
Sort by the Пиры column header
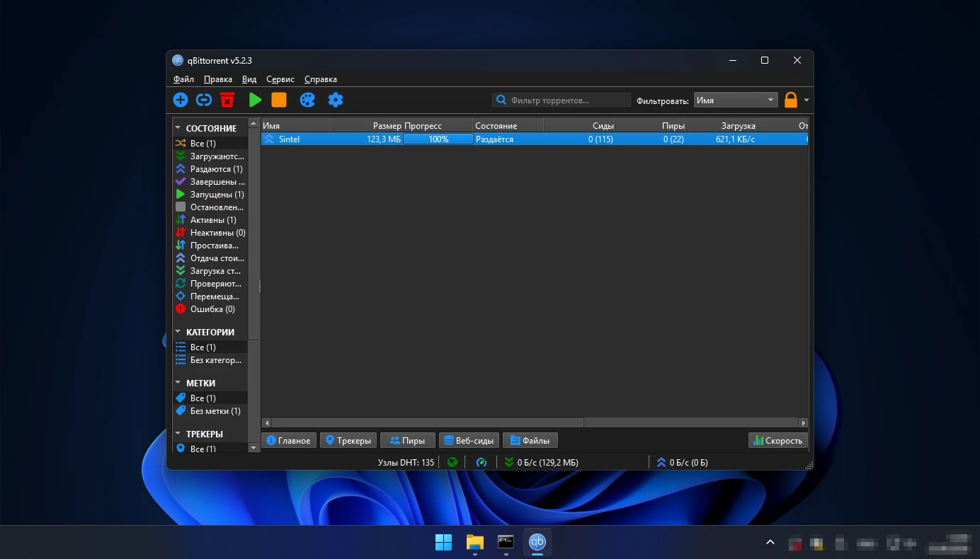pyautogui.click(x=650, y=126)
